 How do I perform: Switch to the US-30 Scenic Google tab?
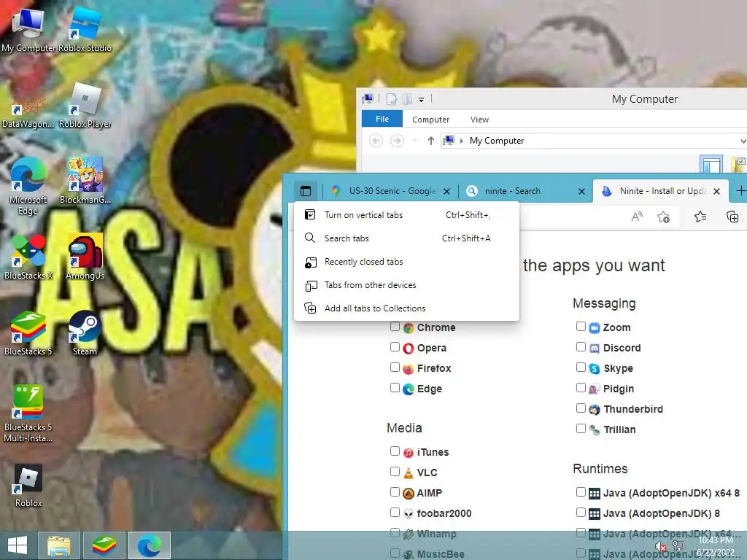click(390, 191)
